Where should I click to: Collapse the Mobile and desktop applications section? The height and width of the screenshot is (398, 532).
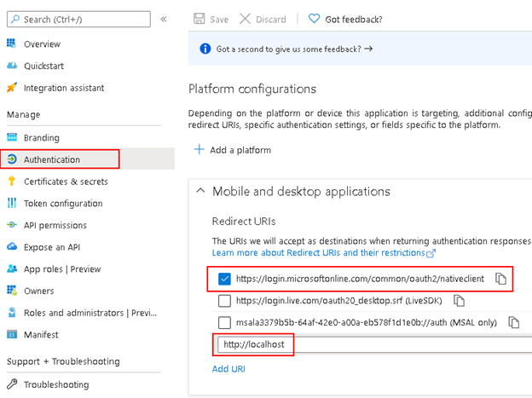[200, 192]
